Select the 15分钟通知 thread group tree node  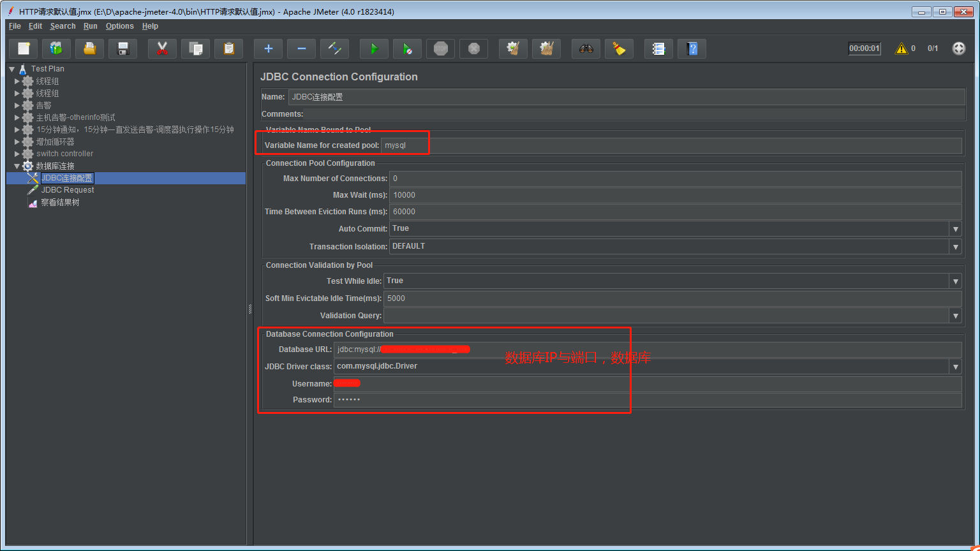135,129
